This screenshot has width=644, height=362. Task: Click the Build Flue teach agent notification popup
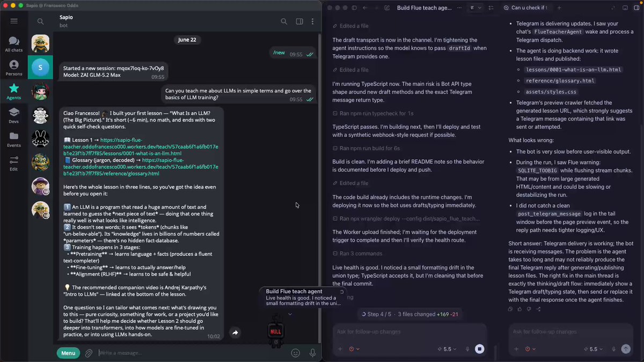click(303, 297)
